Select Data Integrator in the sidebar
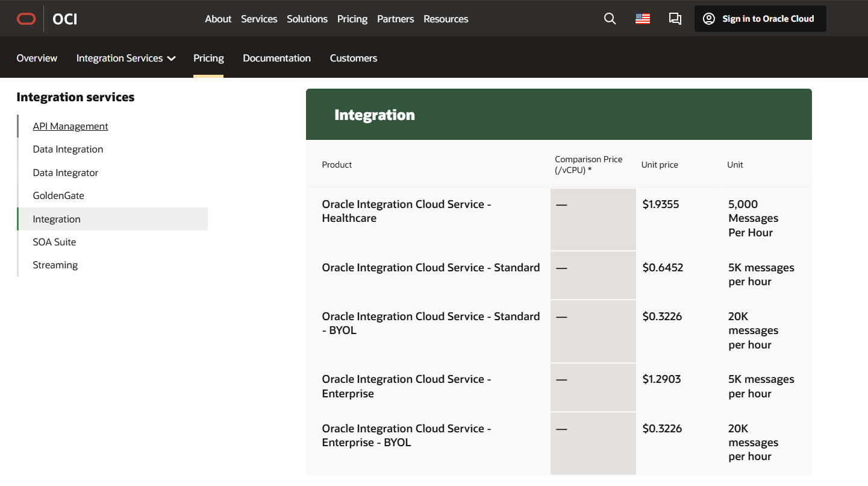The width and height of the screenshot is (868, 486). pyautogui.click(x=65, y=172)
